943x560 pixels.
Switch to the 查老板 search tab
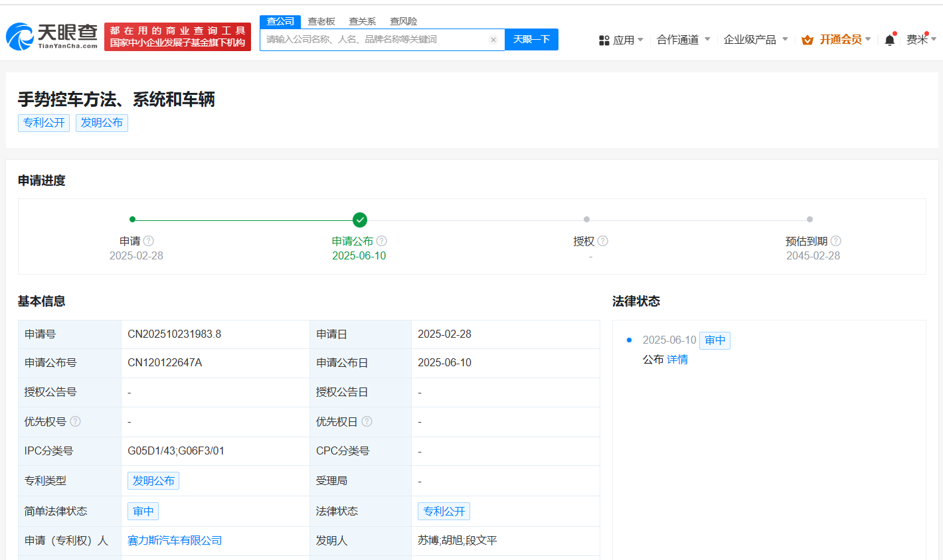click(x=321, y=21)
